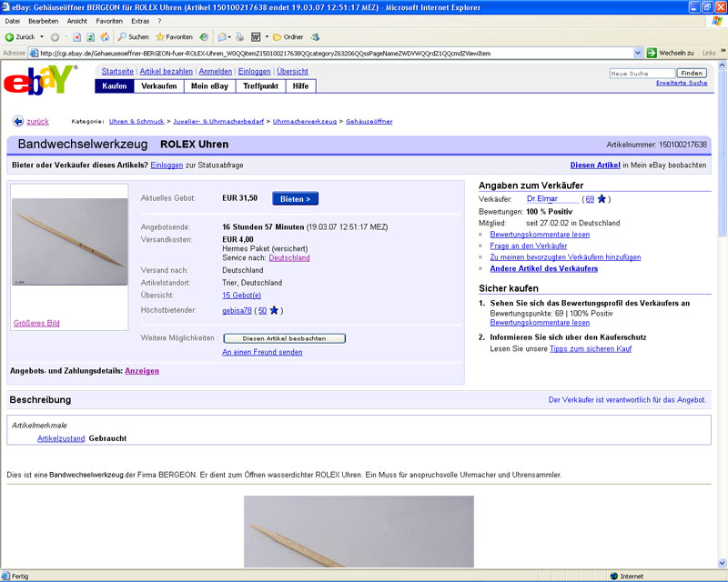Open the Ansicht menu
728x582 pixels.
(77, 21)
